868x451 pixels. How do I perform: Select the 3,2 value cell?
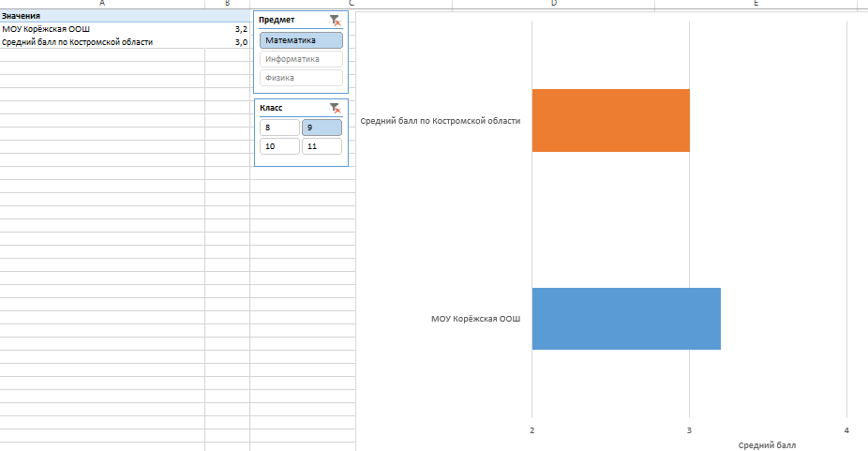coord(228,29)
